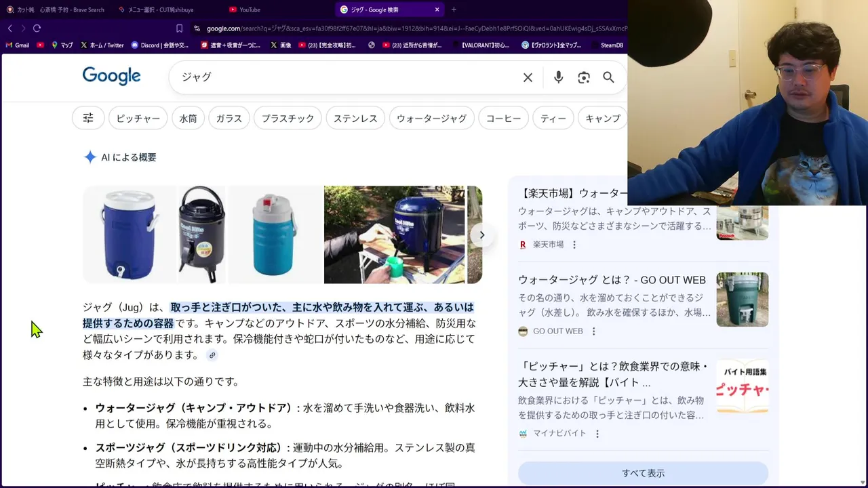The image size is (868, 488).
Task: Advance image carousel with next arrow
Action: pos(481,235)
